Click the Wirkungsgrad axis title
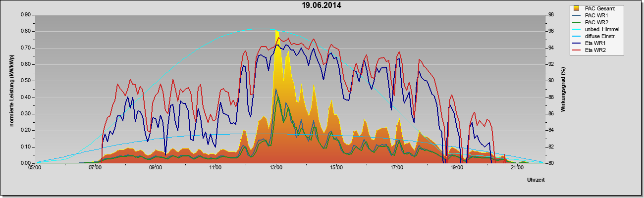Viewport: 644px width, 198px height. pyautogui.click(x=563, y=89)
